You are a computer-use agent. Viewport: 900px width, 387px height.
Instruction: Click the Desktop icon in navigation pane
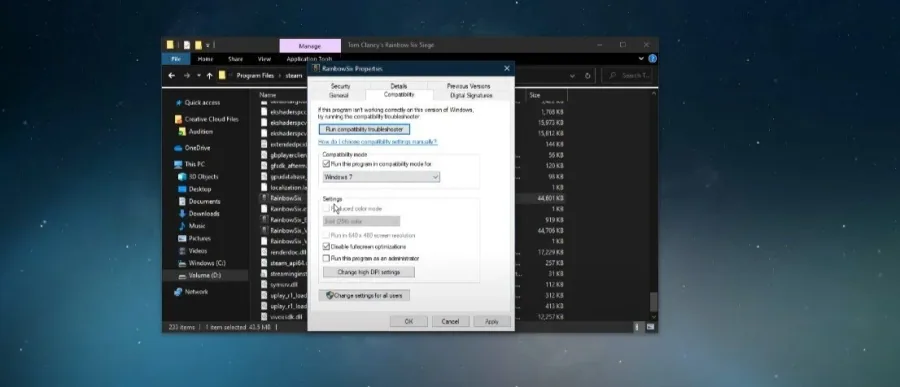(182, 189)
